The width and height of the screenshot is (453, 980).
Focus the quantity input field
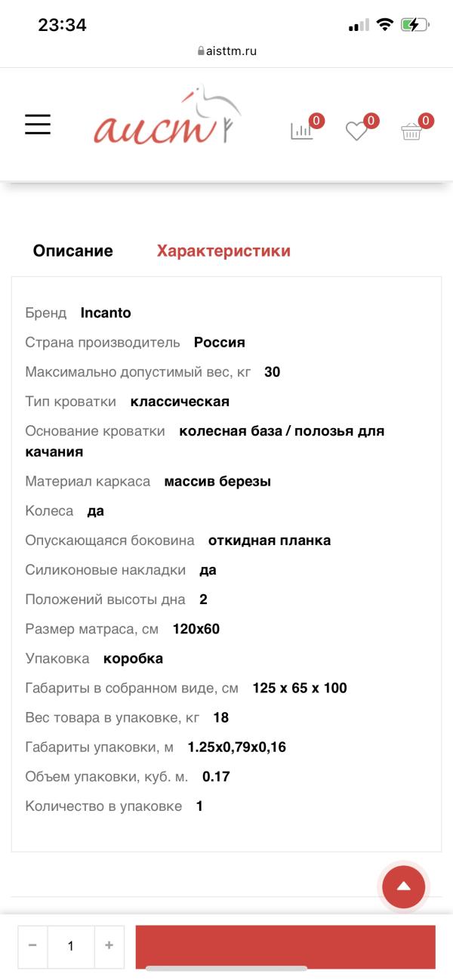click(71, 945)
